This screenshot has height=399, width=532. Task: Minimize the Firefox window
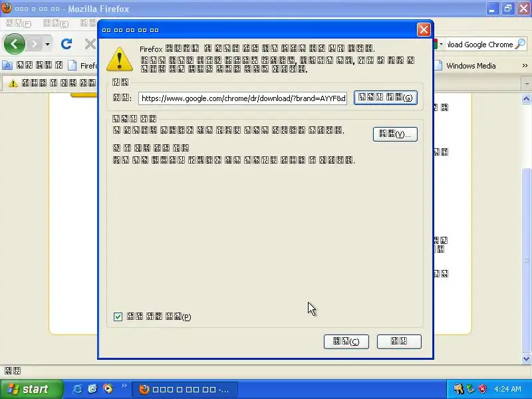[492, 9]
